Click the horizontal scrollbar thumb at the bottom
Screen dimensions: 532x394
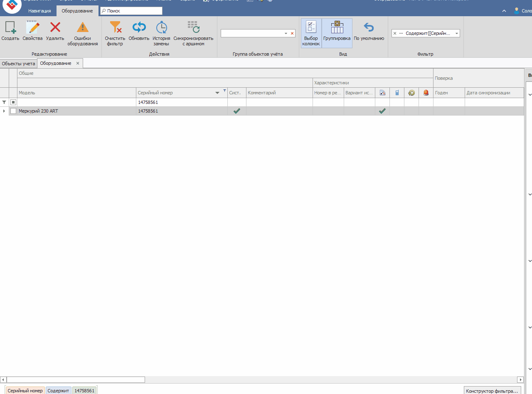pos(76,379)
